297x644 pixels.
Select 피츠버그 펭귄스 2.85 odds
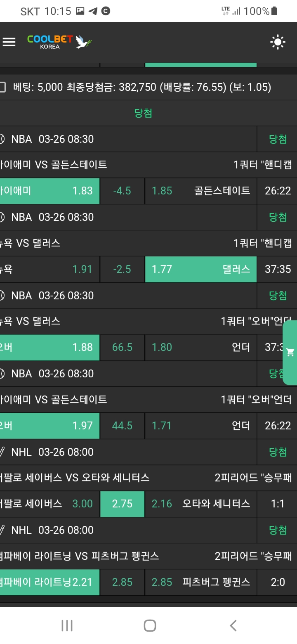click(x=200, y=582)
